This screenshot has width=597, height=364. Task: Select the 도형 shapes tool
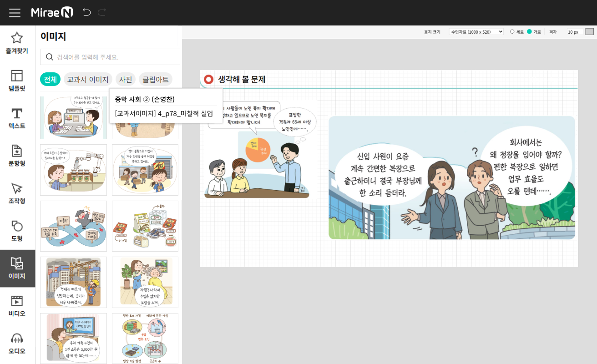(x=17, y=231)
